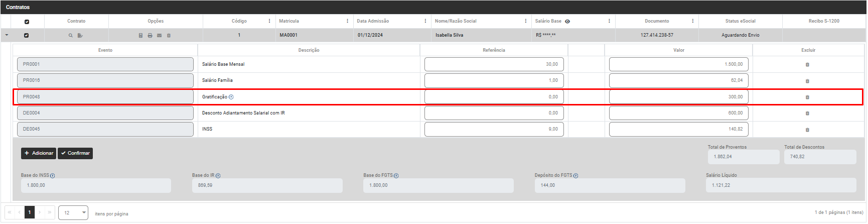The height and width of the screenshot is (224, 868).
Task: Sort by Recibo S-1200 column header
Action: point(824,21)
